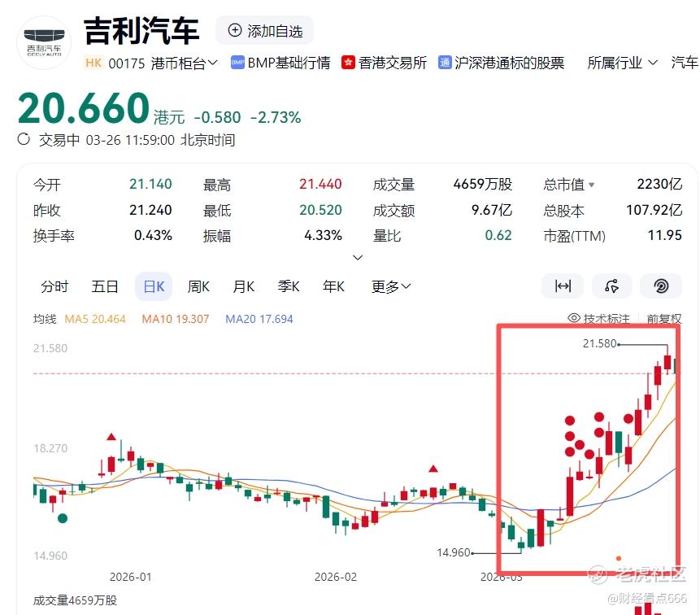700x615 pixels.
Task: Click the 最高 value 21.440
Action: (320, 184)
